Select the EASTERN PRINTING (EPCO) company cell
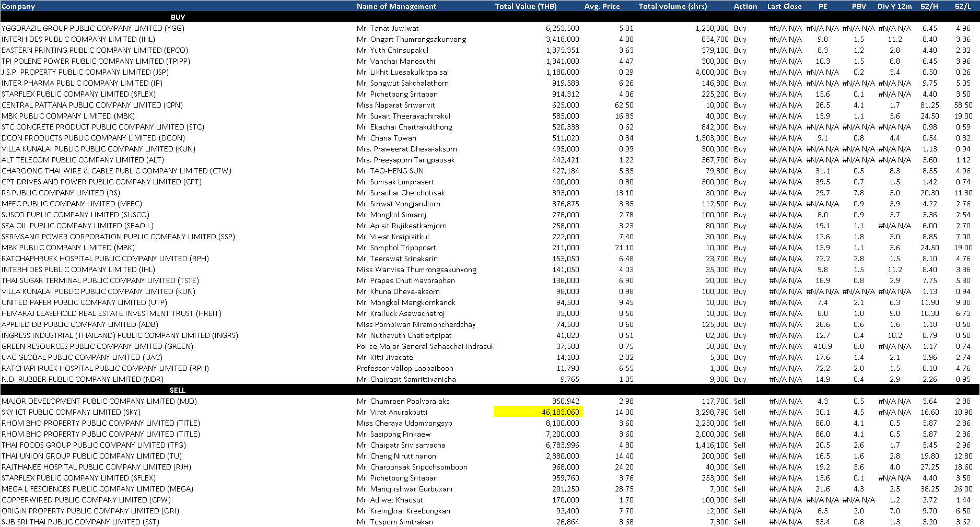 tap(95, 50)
